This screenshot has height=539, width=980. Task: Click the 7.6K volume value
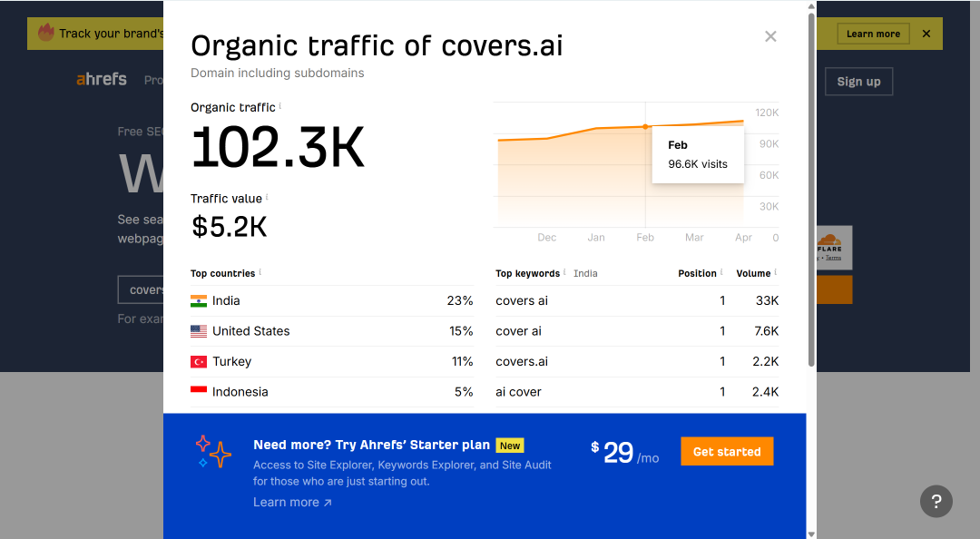point(766,331)
